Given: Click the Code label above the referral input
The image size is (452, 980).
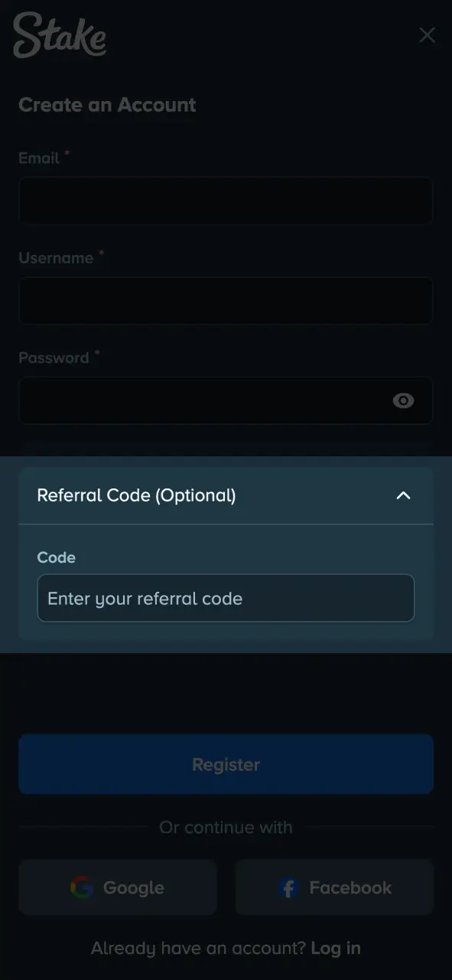Looking at the screenshot, I should [x=56, y=557].
